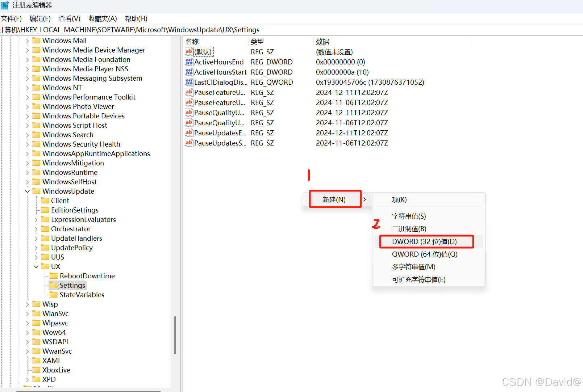Open the 帮助(H) menu

(136, 18)
